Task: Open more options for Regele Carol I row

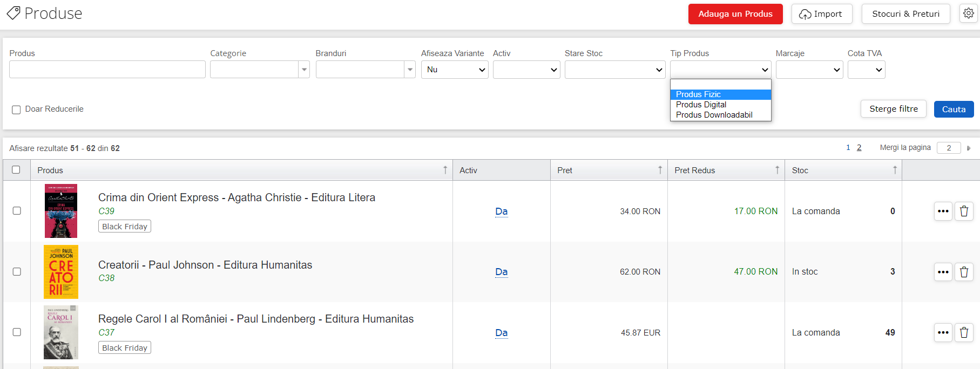Action: tap(943, 332)
